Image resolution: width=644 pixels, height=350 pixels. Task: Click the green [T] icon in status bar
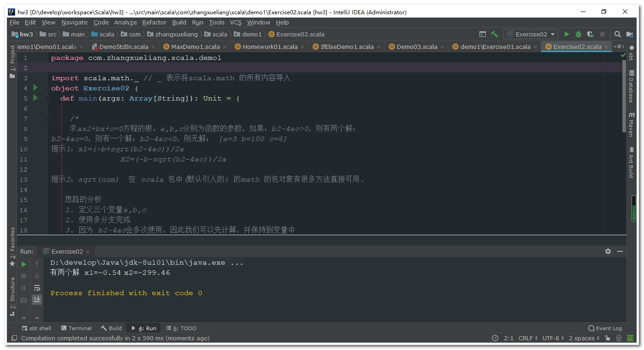[630, 338]
